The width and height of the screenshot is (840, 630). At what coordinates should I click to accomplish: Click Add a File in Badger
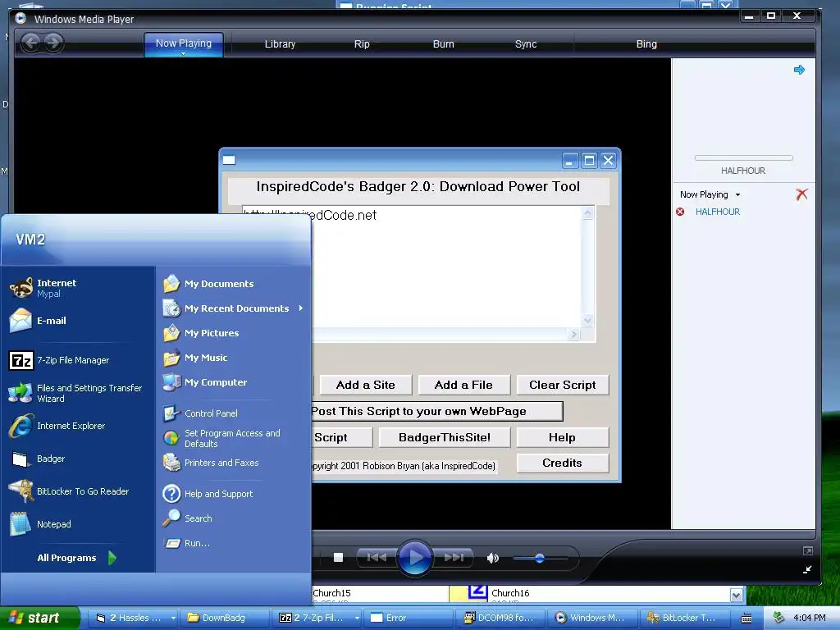(464, 386)
